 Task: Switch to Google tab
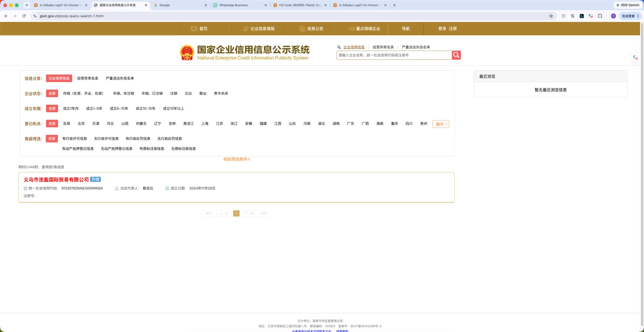(x=180, y=5)
